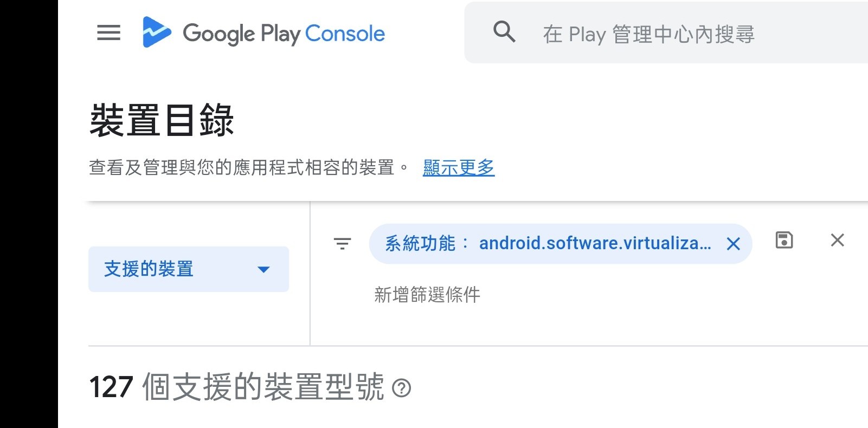Click the 顯示更多 link

click(459, 168)
